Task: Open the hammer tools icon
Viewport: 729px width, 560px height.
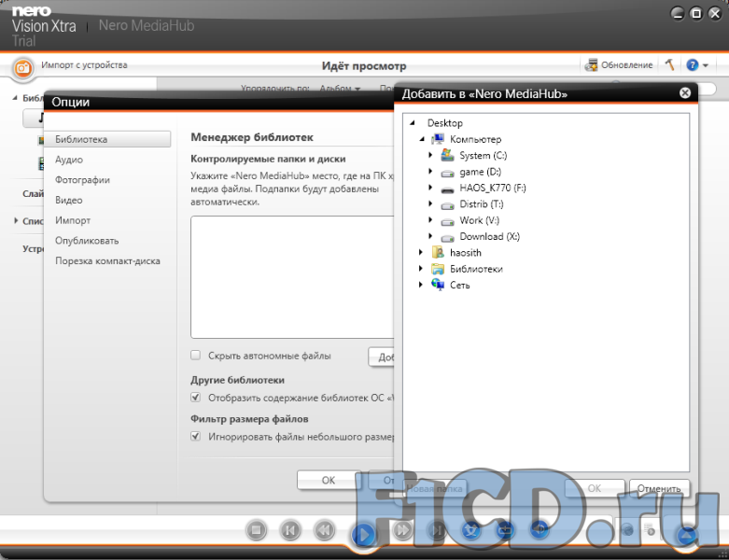Action: 670,64
